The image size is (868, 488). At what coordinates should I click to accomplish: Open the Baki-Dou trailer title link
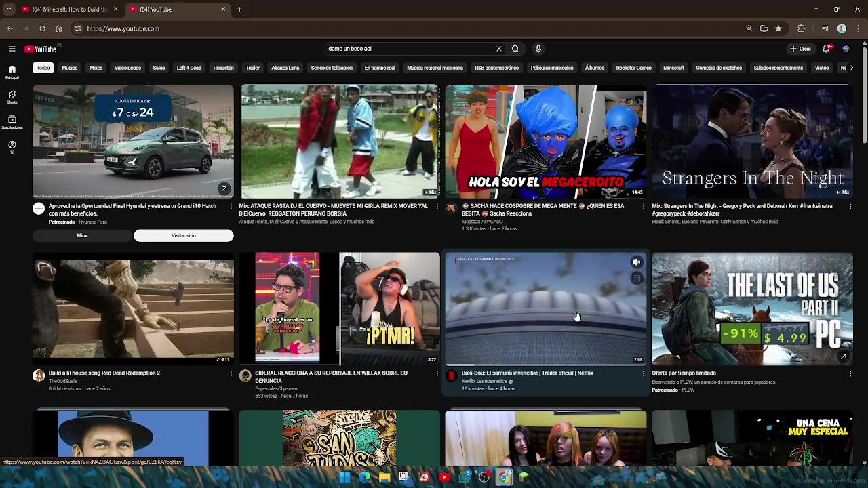(x=528, y=373)
